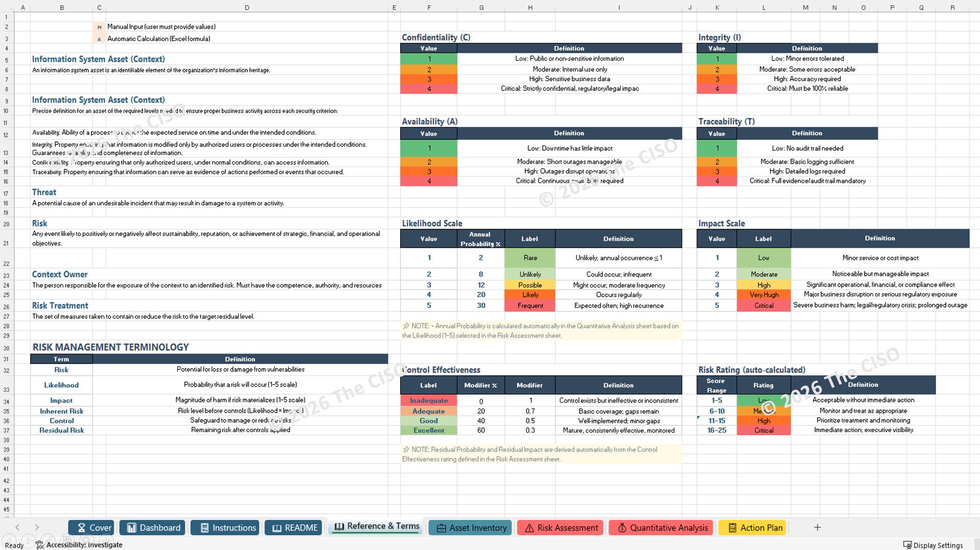This screenshot has width=980, height=550.
Task: Select 'High: Sensitive business data' definition cell
Action: click(x=569, y=79)
